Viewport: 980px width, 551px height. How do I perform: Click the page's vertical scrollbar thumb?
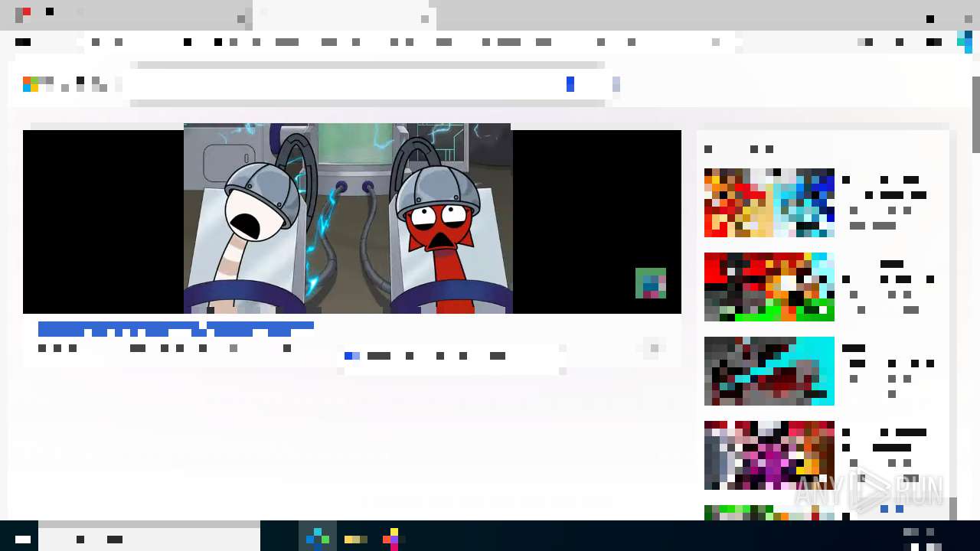click(976, 115)
